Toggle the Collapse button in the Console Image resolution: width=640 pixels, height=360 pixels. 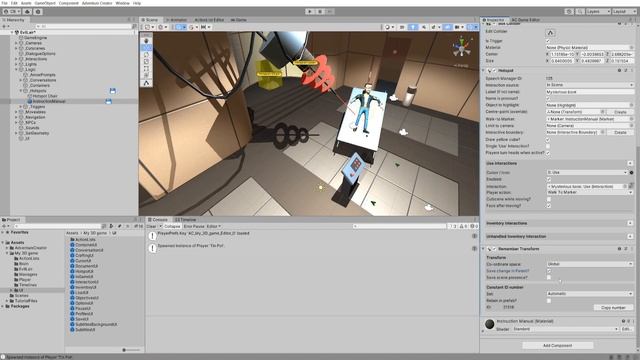pyautogui.click(x=172, y=226)
